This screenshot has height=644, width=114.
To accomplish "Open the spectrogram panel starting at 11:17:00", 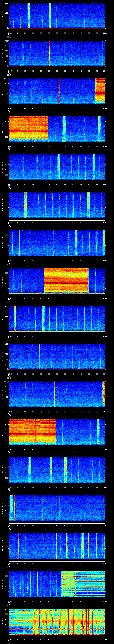I will [57, 280].
